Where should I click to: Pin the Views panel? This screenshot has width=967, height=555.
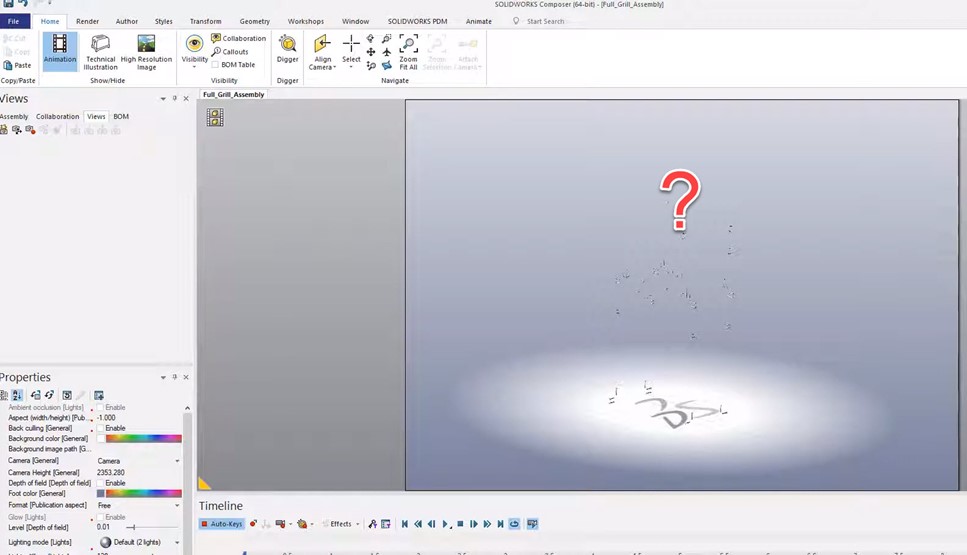pos(175,99)
